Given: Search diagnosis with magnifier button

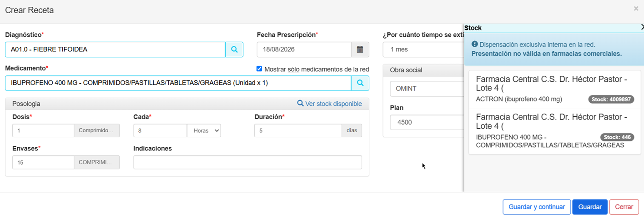Looking at the screenshot, I should 234,50.
